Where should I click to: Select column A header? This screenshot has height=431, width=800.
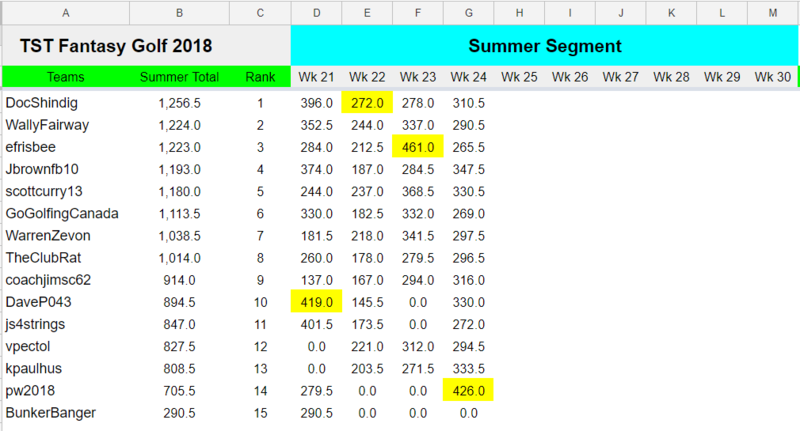coord(65,13)
